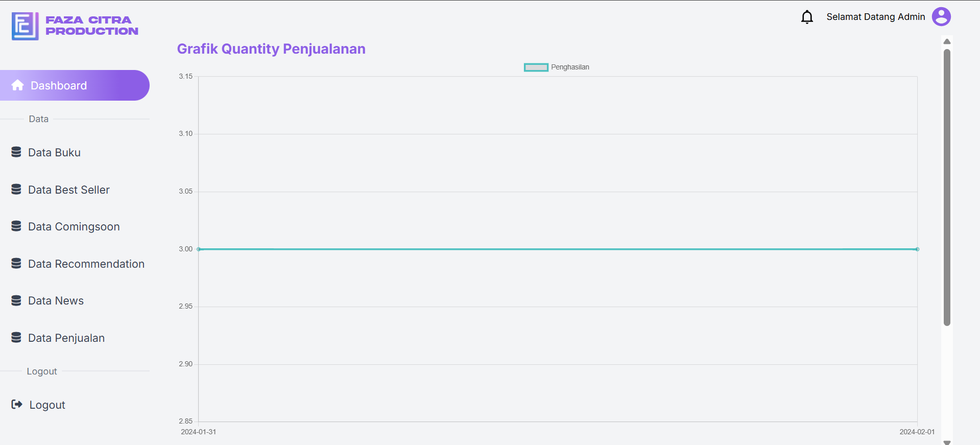Image resolution: width=980 pixels, height=445 pixels.
Task: Open the Dashboard menu item
Action: [75, 85]
